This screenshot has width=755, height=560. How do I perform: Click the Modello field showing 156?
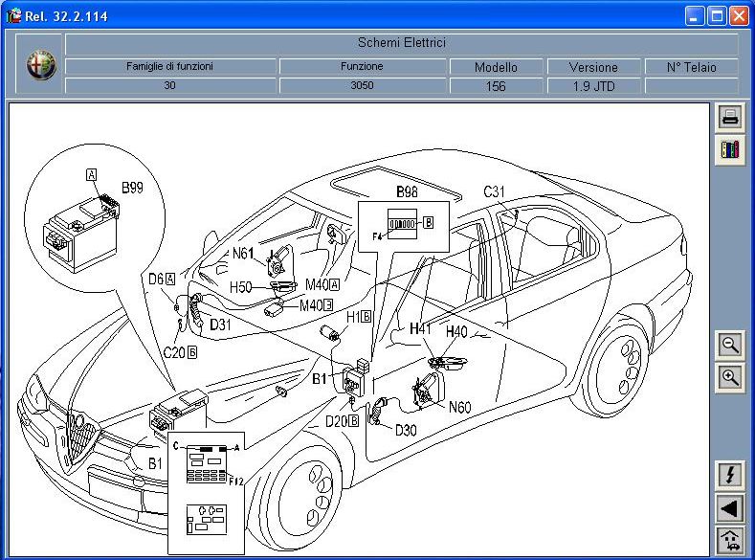tap(496, 85)
